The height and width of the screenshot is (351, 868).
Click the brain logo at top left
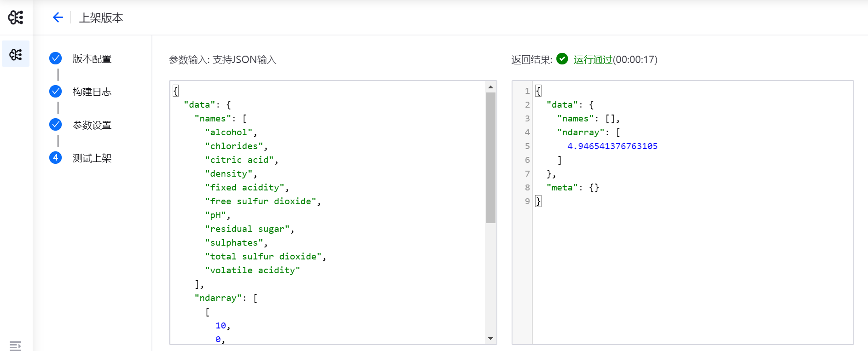point(16,17)
